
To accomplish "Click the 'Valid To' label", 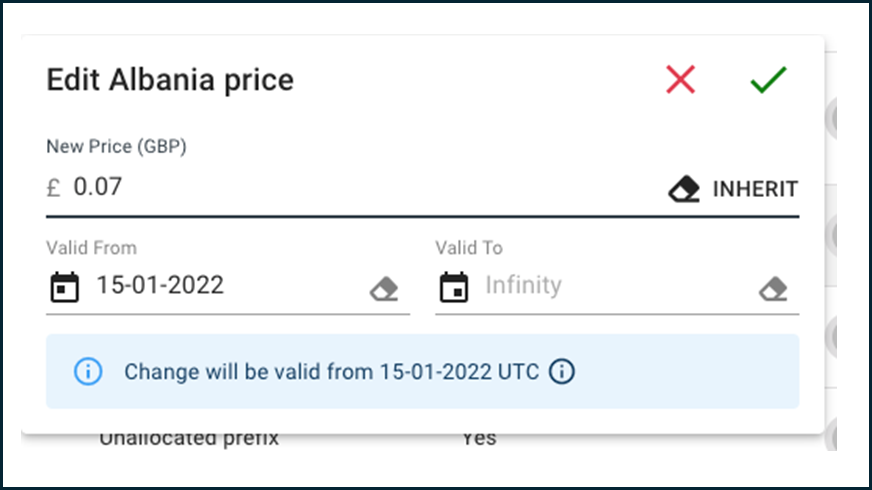I will click(469, 248).
